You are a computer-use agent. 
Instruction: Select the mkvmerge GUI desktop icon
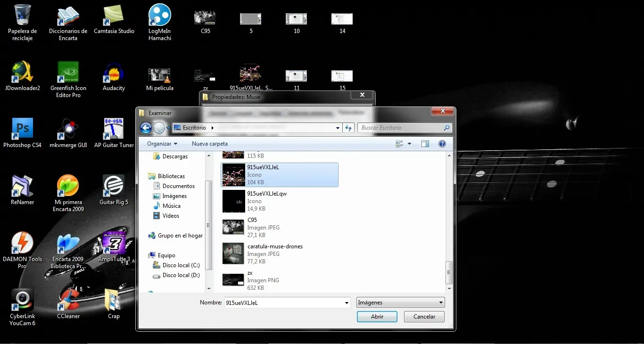coord(68,133)
